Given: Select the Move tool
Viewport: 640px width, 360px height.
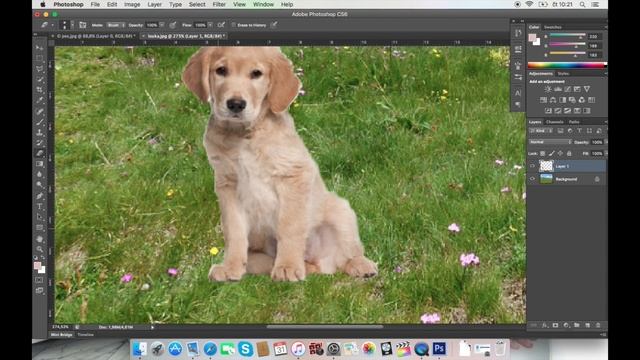Looking at the screenshot, I should click(x=40, y=48).
